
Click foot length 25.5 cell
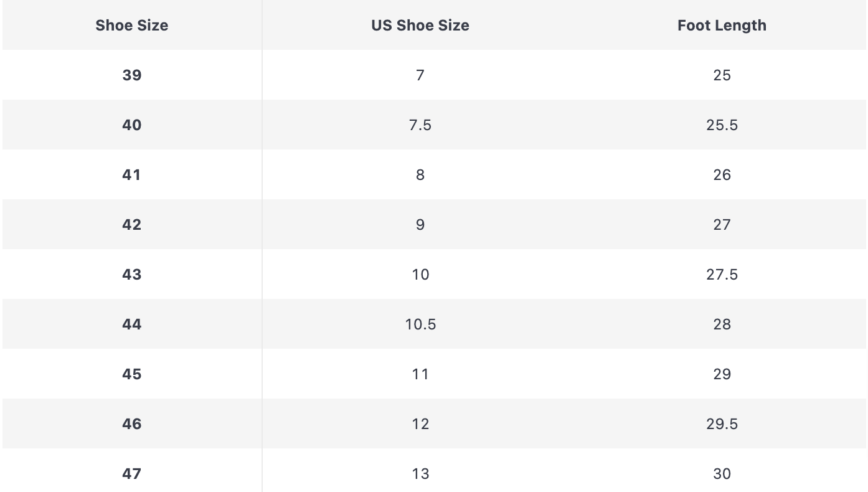tap(722, 125)
